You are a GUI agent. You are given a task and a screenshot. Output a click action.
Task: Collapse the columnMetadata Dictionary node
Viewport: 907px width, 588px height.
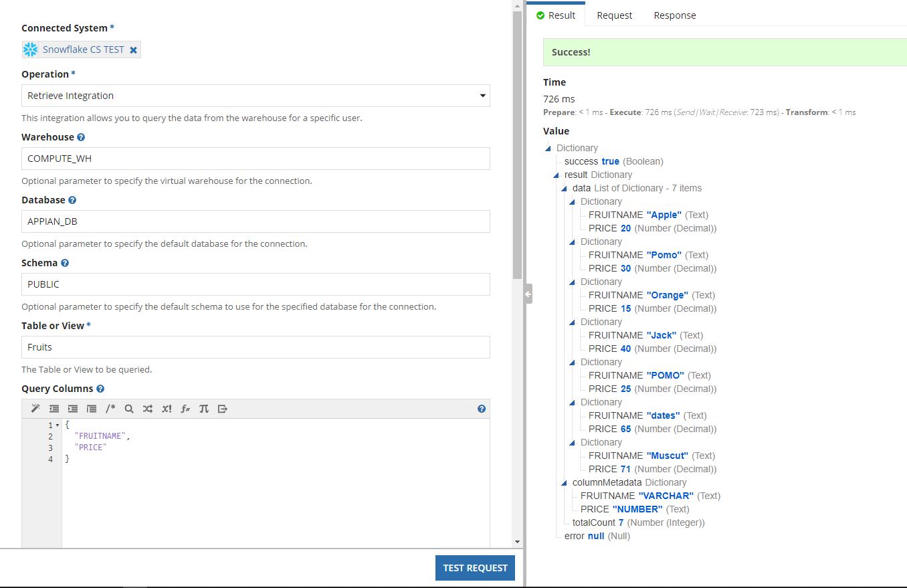(x=565, y=482)
